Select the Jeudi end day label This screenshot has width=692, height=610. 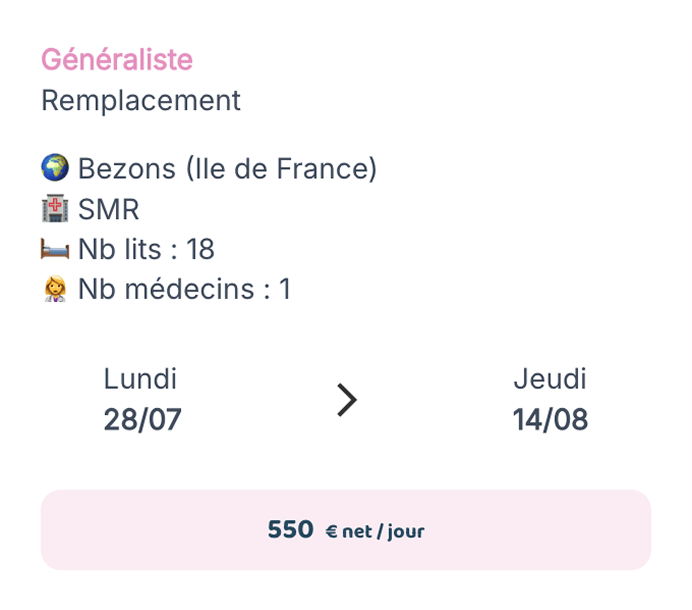point(550,379)
